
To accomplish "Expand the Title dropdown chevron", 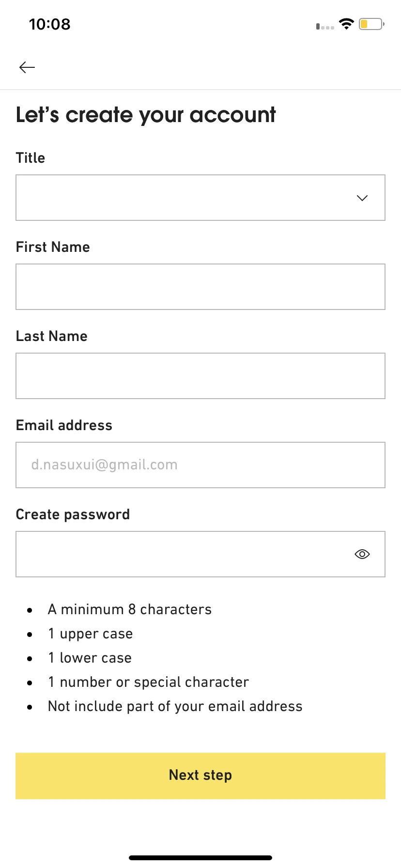I will pos(362,198).
